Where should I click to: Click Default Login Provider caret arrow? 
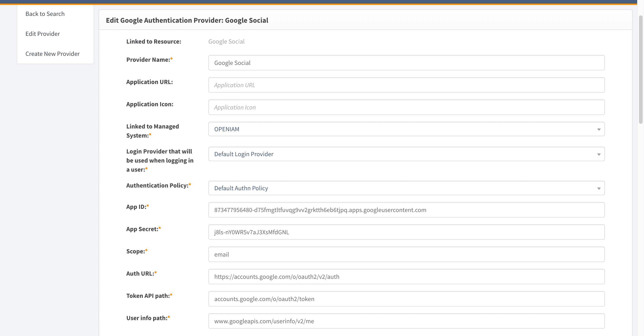599,154
